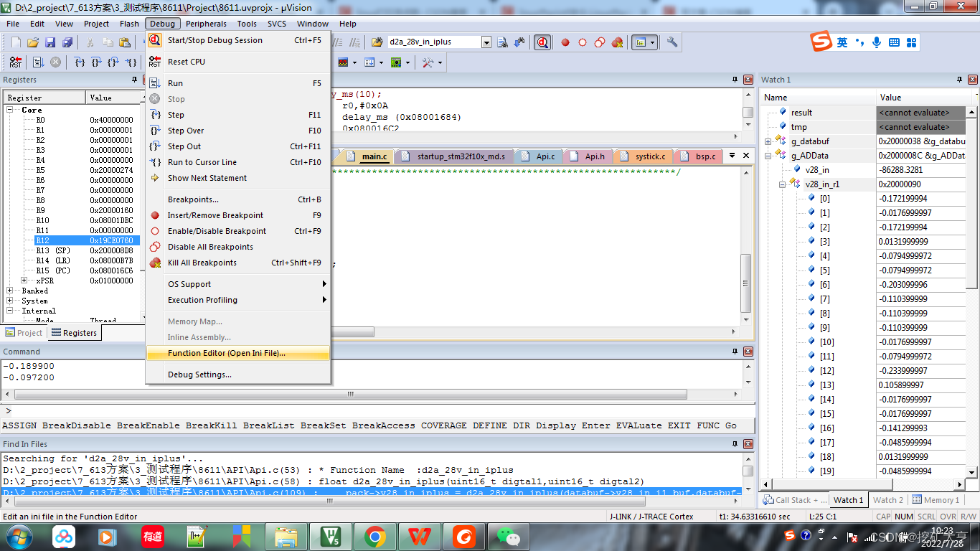Click the Start/Stop Debug Session toolbar icon
The height and width of the screenshot is (551, 980).
(542, 42)
